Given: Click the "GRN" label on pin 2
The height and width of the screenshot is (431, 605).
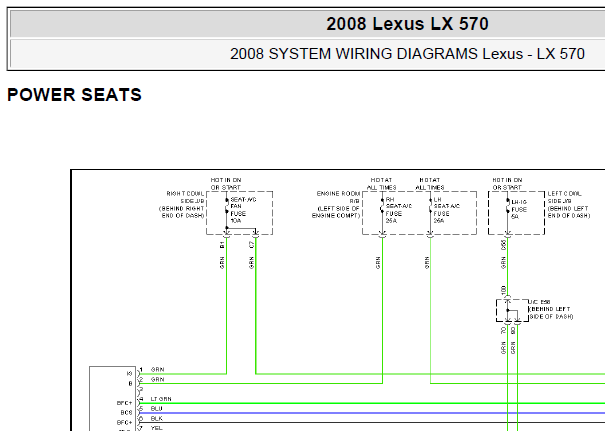Looking at the screenshot, I should [x=157, y=380].
